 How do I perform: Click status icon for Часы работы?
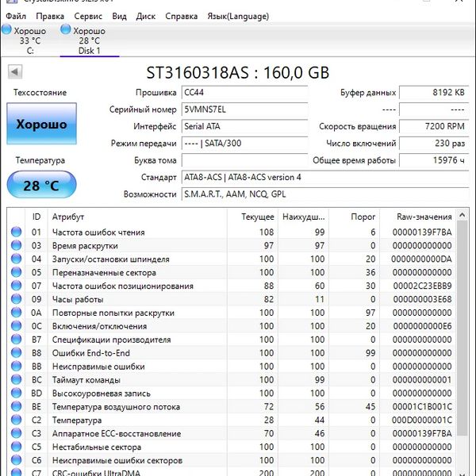coord(16,299)
